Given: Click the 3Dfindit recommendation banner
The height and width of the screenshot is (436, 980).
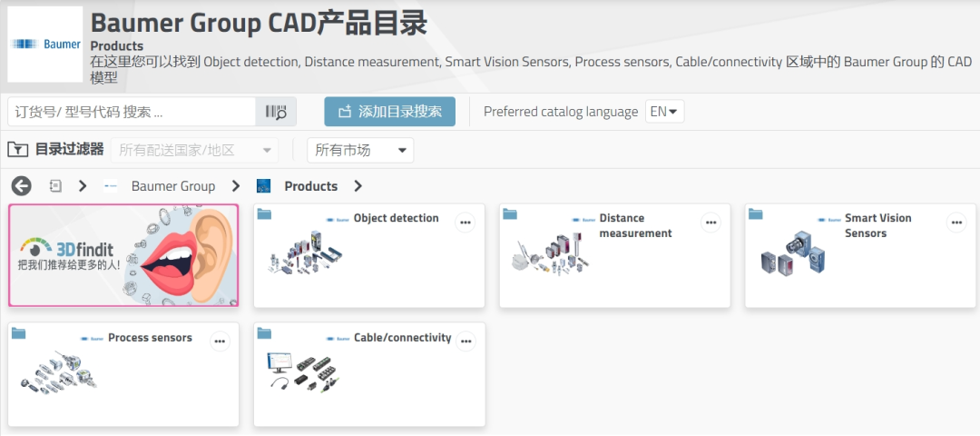Looking at the screenshot, I should 123,255.
